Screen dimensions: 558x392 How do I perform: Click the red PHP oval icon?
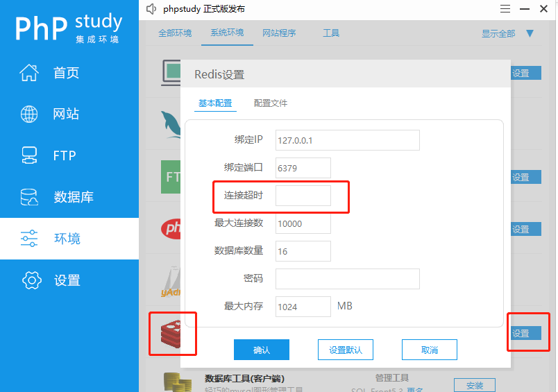[x=171, y=228]
